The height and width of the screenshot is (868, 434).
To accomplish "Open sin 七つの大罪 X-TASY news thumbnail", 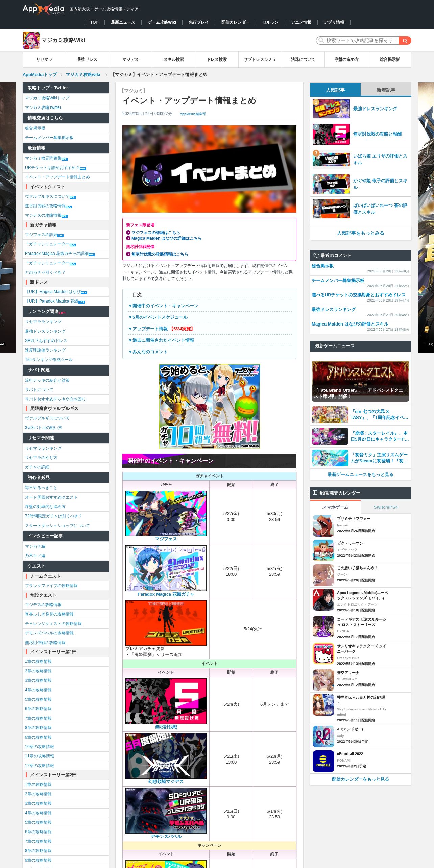I will pos(330,415).
